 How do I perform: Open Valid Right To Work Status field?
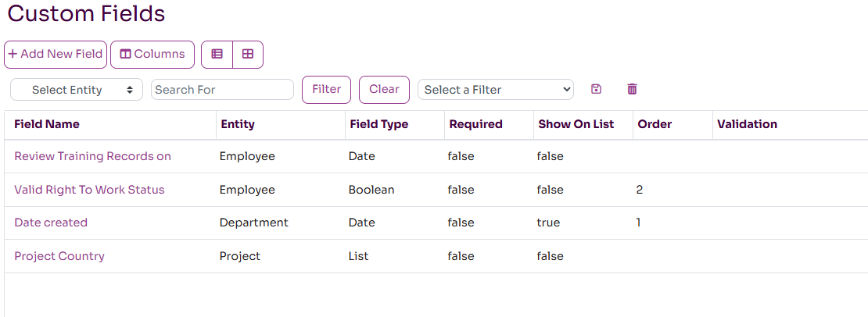[89, 190]
